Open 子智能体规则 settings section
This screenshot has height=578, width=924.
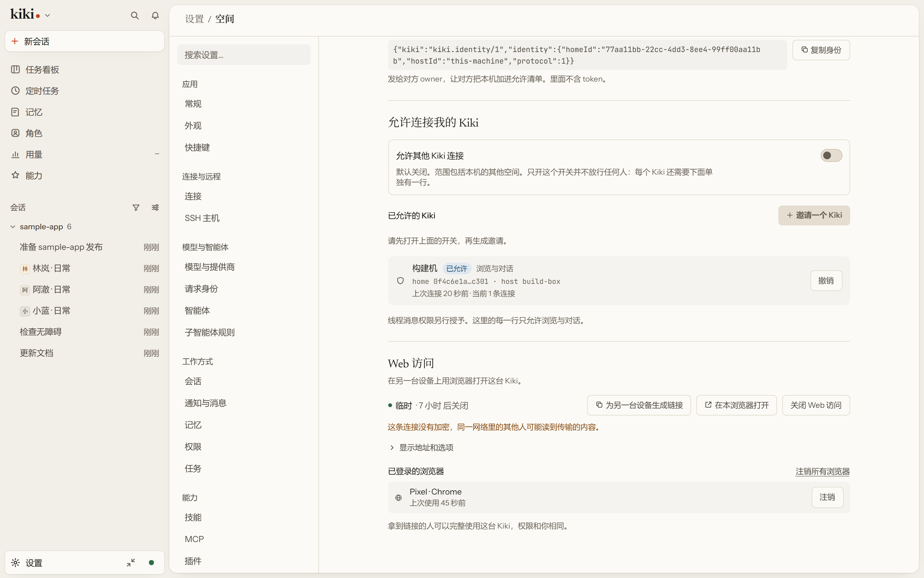[x=244, y=332]
